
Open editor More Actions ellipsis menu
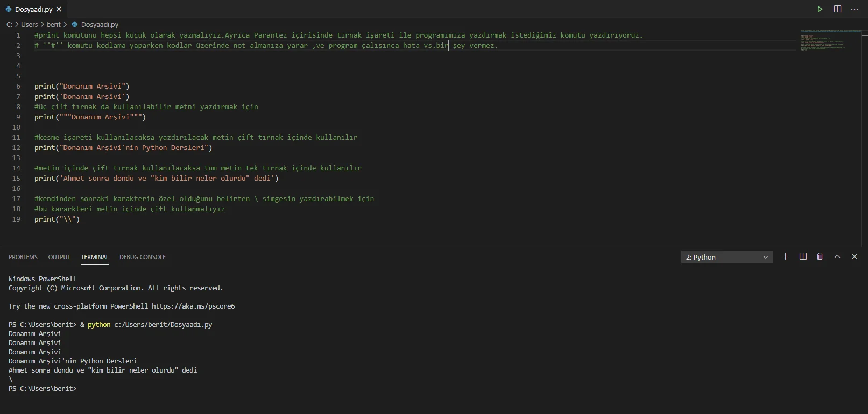tap(855, 9)
